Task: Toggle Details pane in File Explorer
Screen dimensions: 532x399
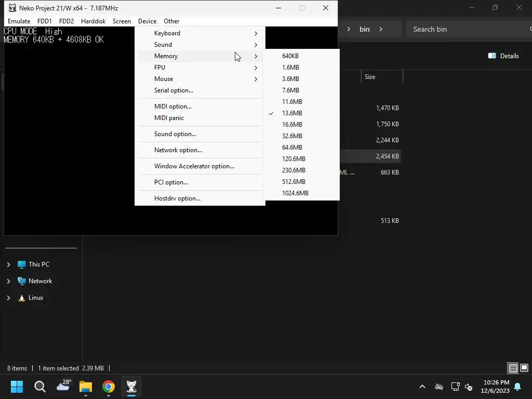Action: [x=503, y=56]
